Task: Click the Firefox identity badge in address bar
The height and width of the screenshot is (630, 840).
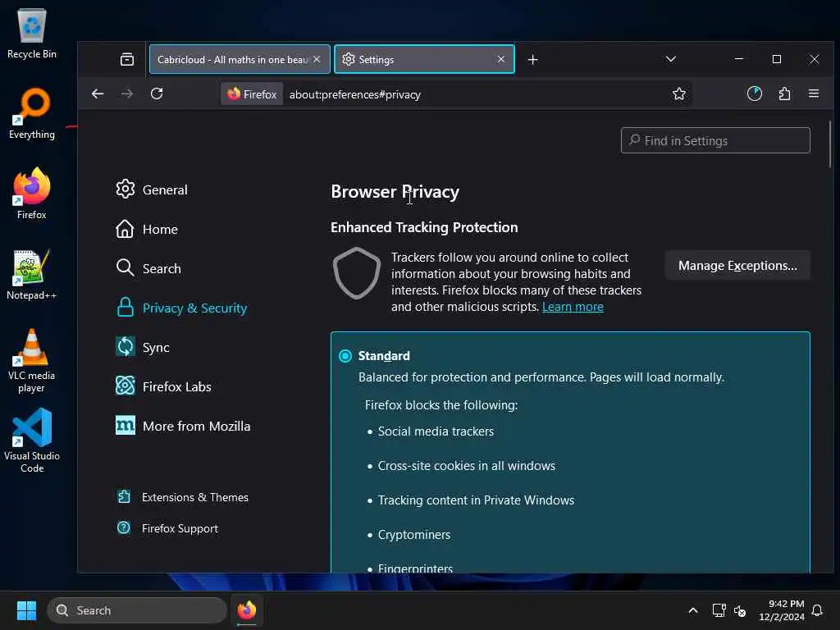Action: 252,94
